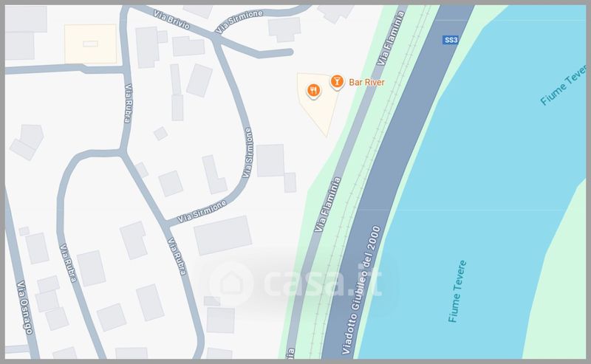
Task: Click the lower Via Sirmione label near the junction
Action: tap(202, 211)
